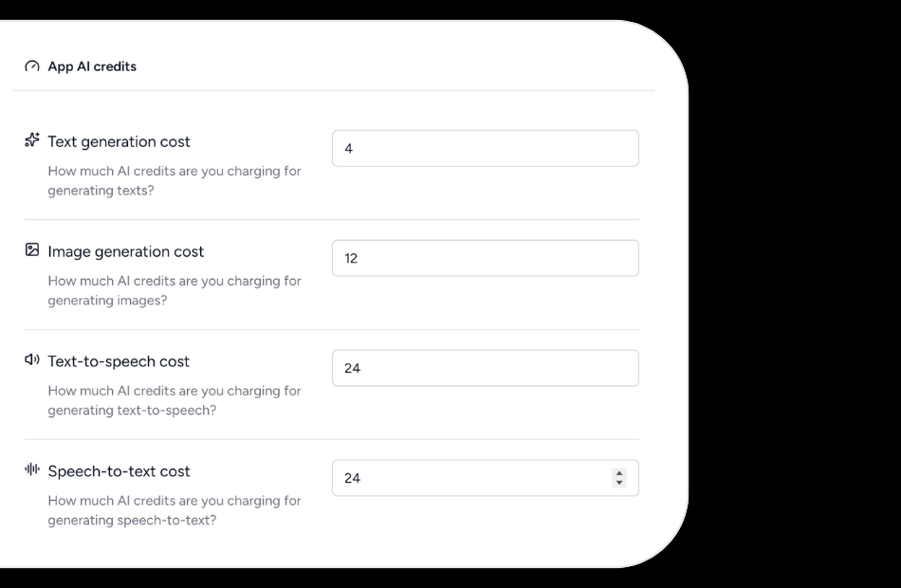Click the text generation help description text
901x588 pixels.
click(174, 180)
